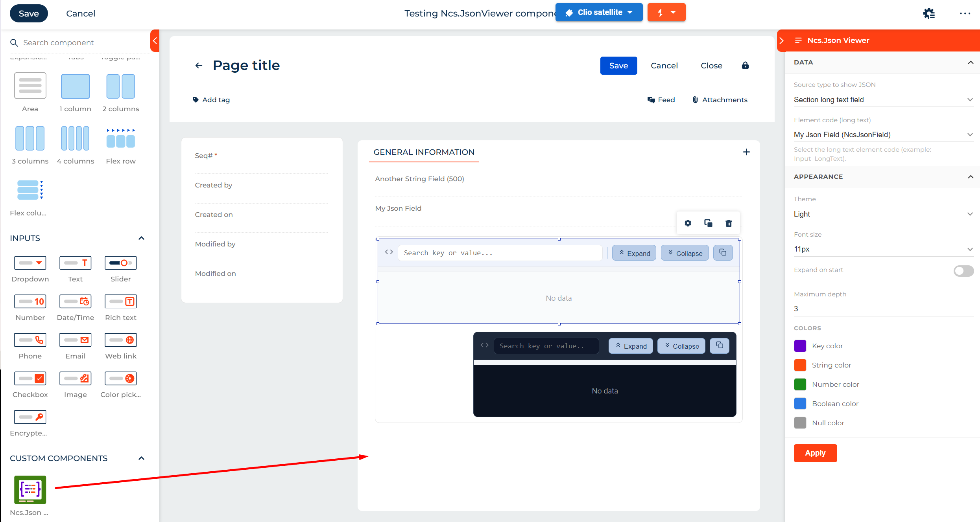Open the designer settings gear icon
The height and width of the screenshot is (522, 980).
[x=929, y=13]
